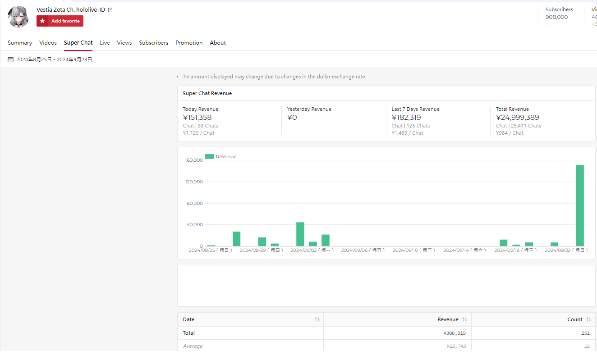The height and width of the screenshot is (364, 597).
Task: Click the Vestia Zeta Ch. hololive-ID channel name
Action: (71, 10)
